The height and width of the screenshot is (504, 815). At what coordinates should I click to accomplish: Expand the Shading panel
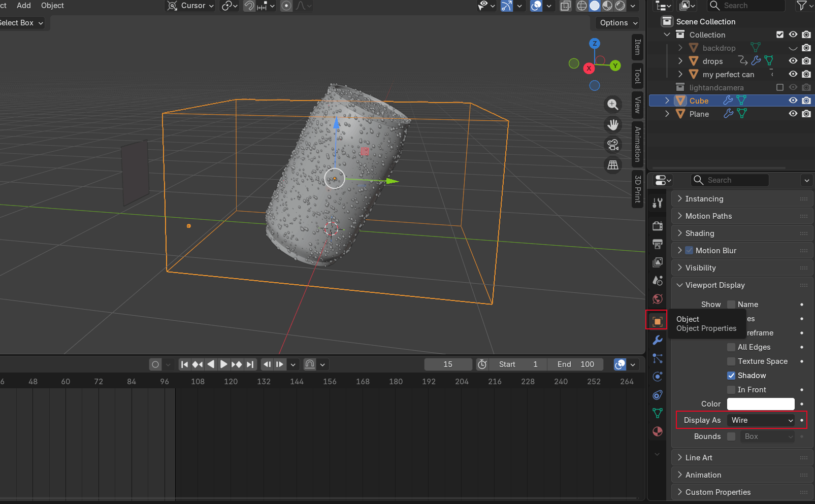742,233
